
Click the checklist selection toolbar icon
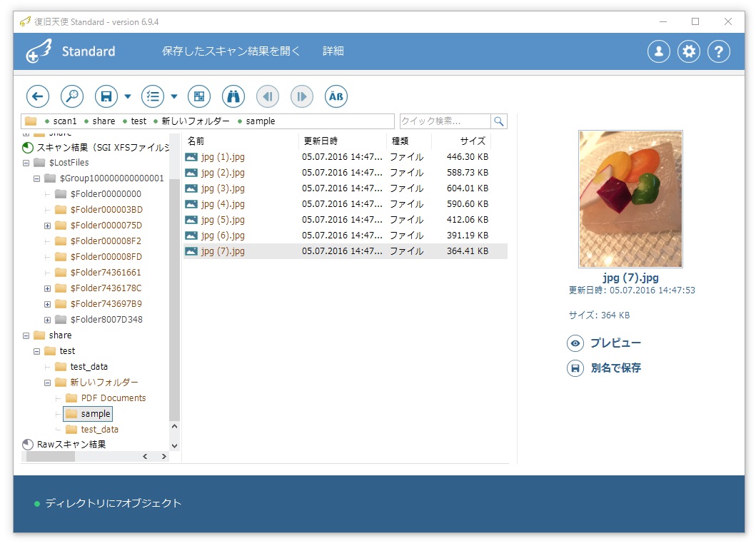(x=152, y=96)
